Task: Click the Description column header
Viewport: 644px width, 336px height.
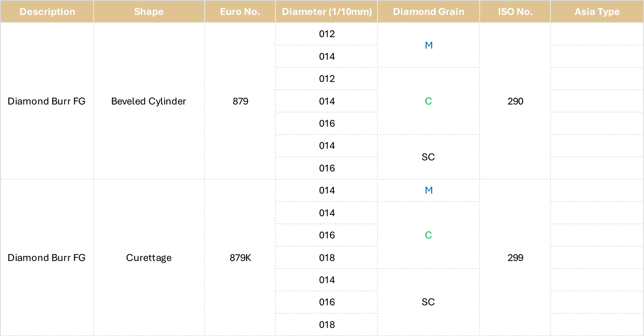Action: coord(46,12)
